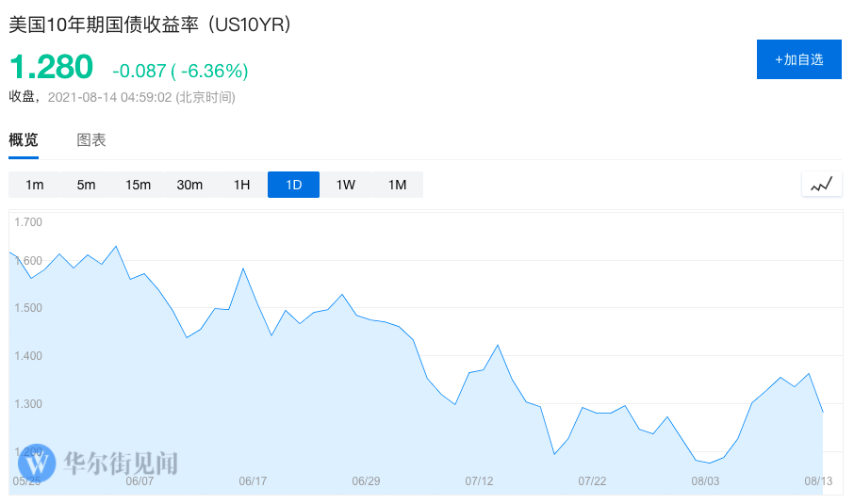
Task: Select the 1D interval button
Action: tap(294, 185)
